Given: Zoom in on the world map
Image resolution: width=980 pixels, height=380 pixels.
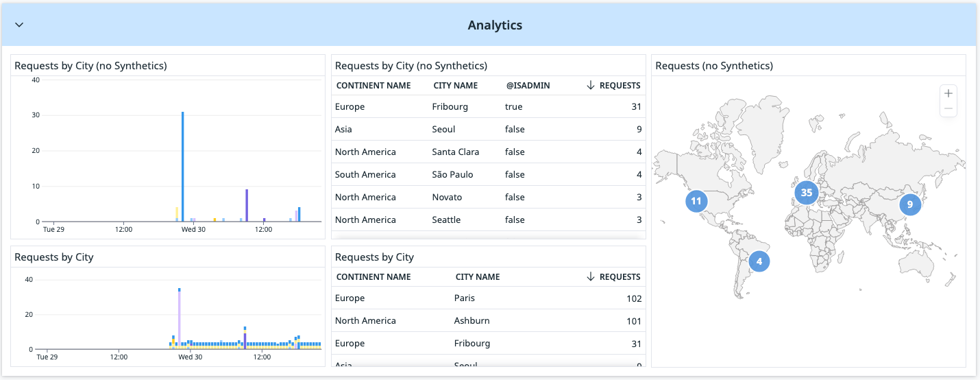Looking at the screenshot, I should click(x=948, y=93).
